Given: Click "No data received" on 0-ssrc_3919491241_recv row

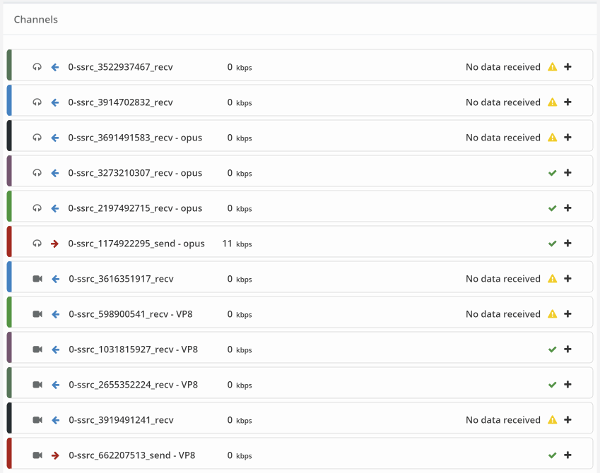Looking at the screenshot, I should click(x=503, y=420).
